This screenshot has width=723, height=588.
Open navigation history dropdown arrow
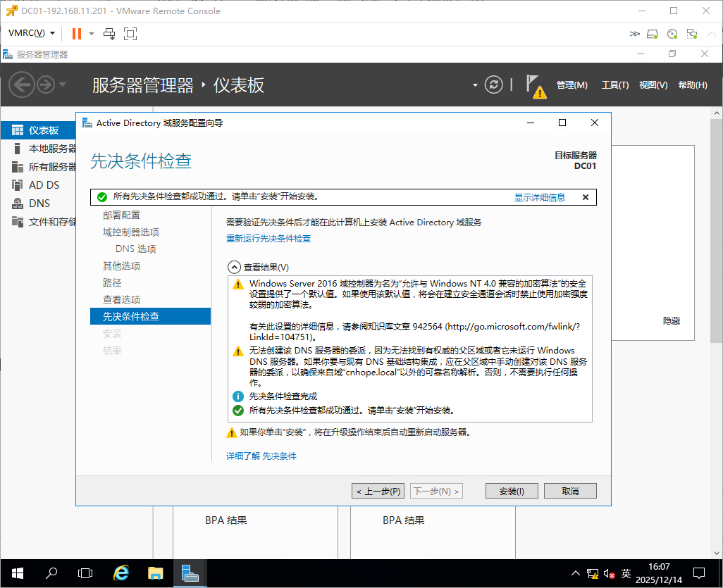click(x=63, y=85)
